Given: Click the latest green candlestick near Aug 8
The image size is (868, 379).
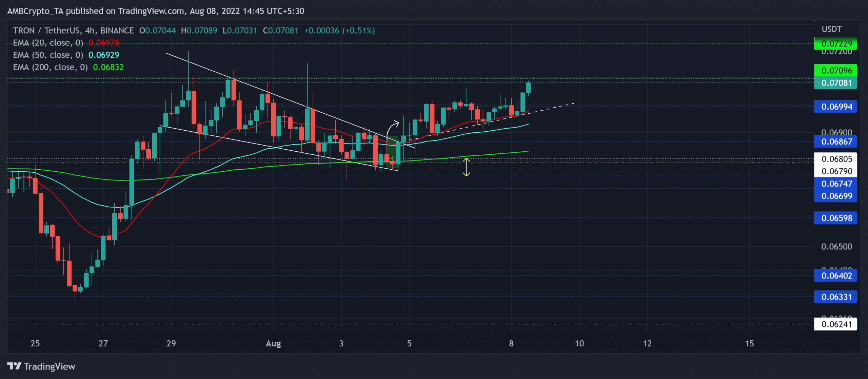Looking at the screenshot, I should click(528, 88).
